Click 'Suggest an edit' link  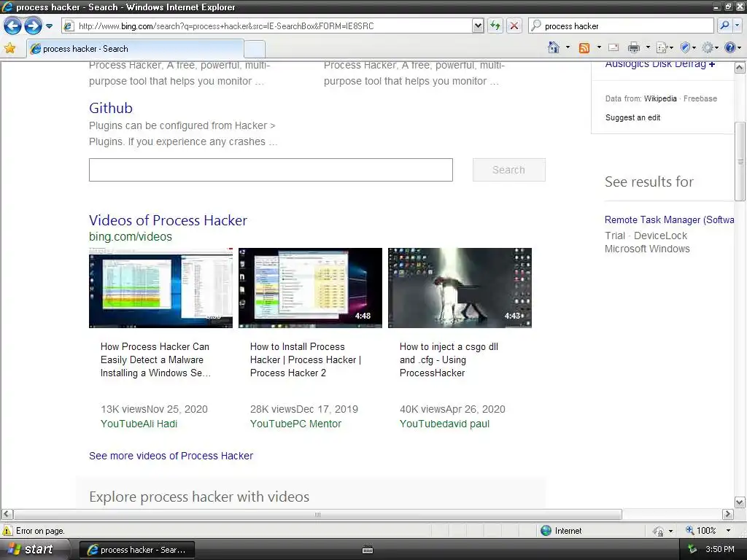coord(632,117)
